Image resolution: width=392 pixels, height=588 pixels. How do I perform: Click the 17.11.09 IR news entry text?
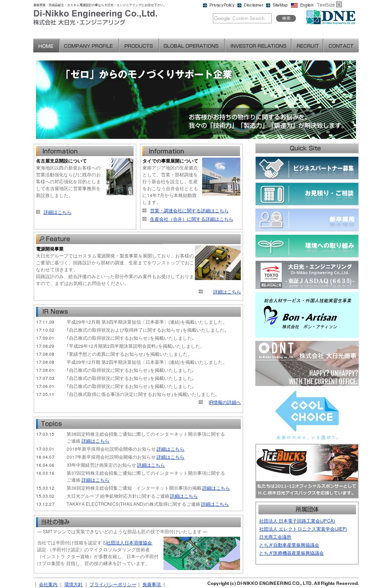click(x=146, y=322)
